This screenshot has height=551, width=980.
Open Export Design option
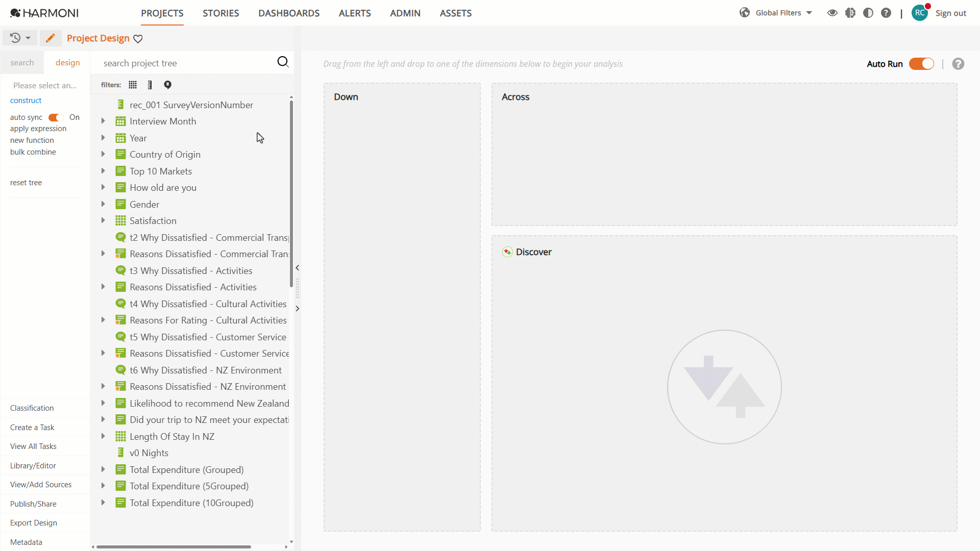[x=34, y=523]
